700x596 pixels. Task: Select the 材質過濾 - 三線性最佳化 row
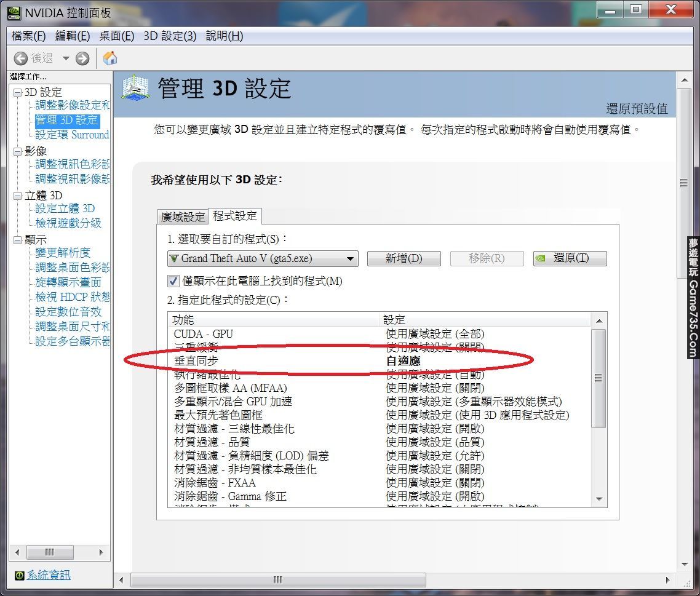click(380, 429)
